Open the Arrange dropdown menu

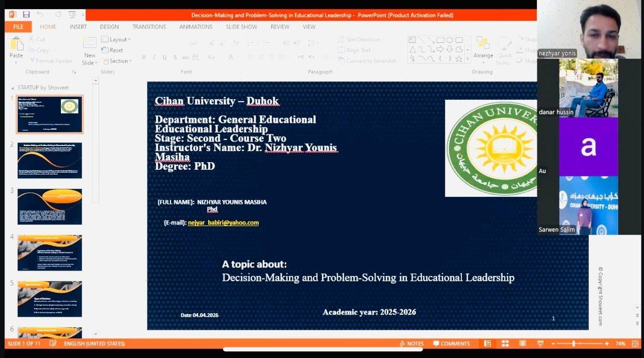coord(483,48)
